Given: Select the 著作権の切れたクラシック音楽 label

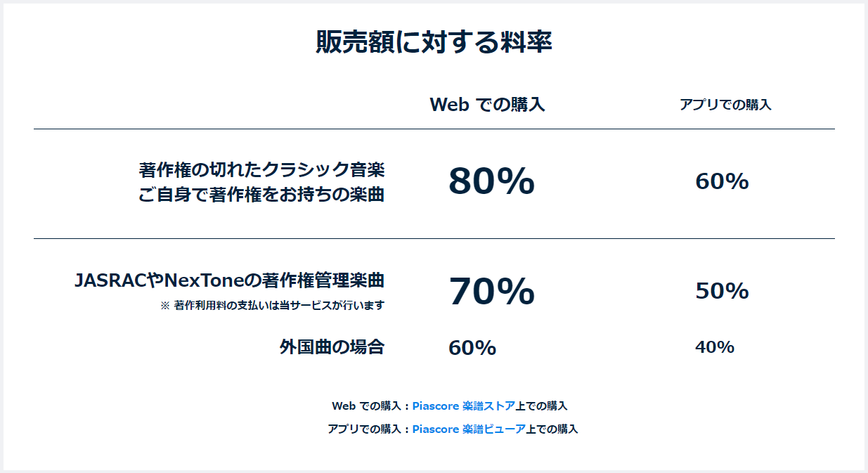Looking at the screenshot, I should click(x=261, y=170).
